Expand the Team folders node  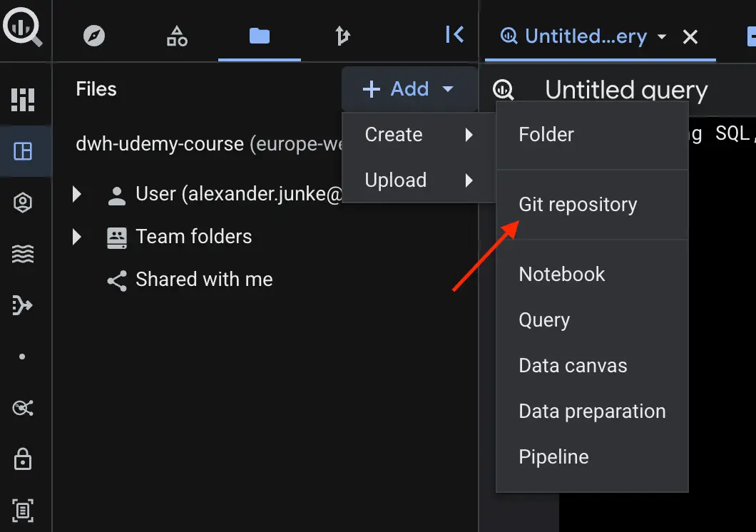click(76, 237)
